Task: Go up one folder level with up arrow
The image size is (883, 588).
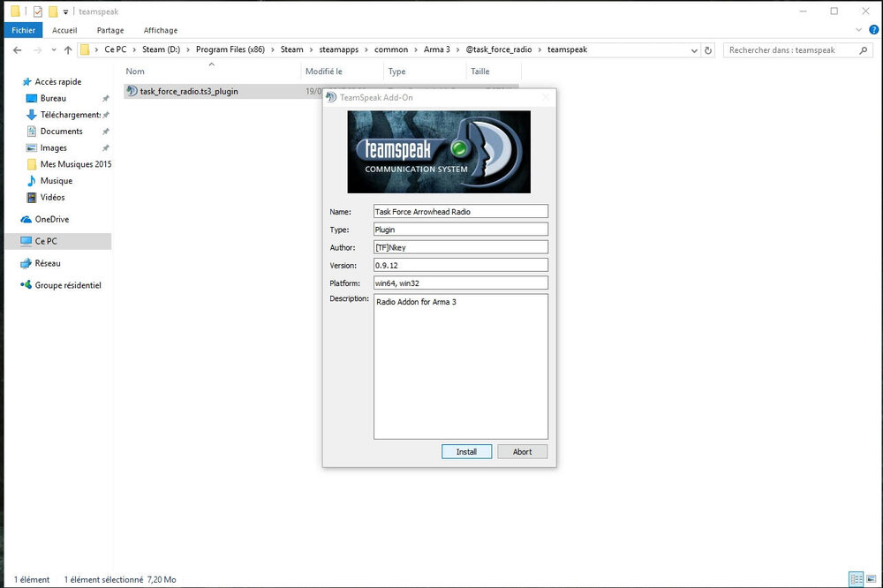Action: 68,50
